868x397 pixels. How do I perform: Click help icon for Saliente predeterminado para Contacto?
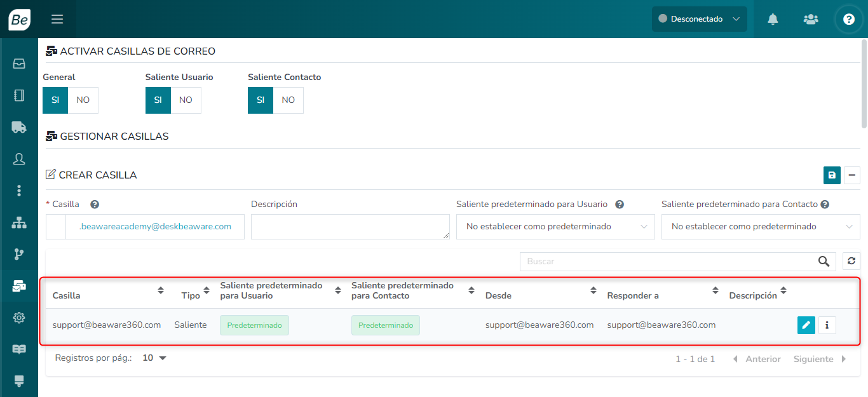coord(825,205)
